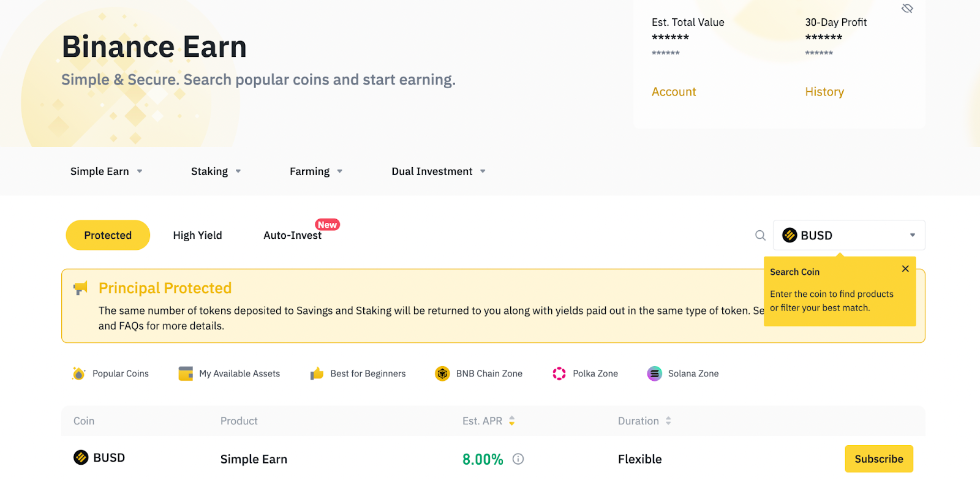This screenshot has width=980, height=480.
Task: Close the Search Coin tooltip
Action: pos(905,269)
